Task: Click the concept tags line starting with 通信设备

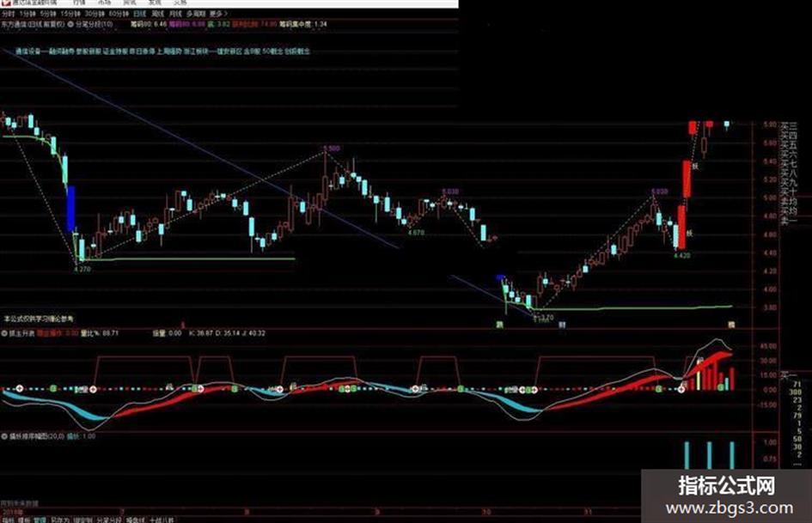Action: pyautogui.click(x=162, y=52)
